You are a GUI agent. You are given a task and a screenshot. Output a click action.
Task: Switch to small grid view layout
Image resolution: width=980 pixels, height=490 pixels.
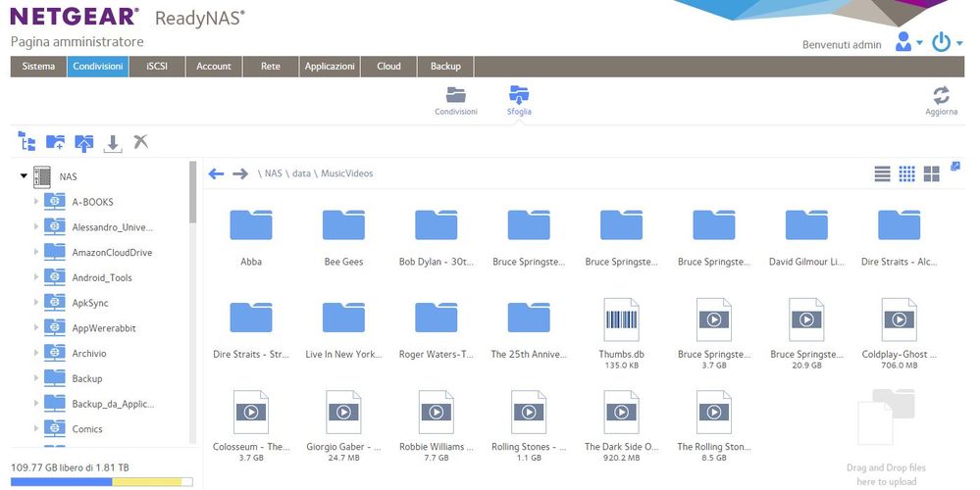906,173
